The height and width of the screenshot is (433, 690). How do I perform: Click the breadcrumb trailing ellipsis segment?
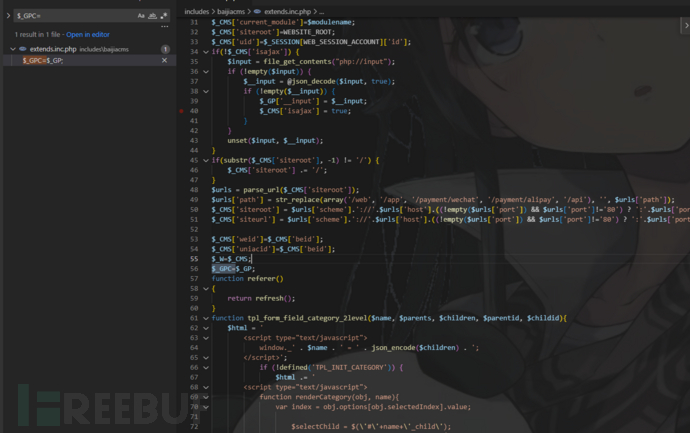click(322, 11)
